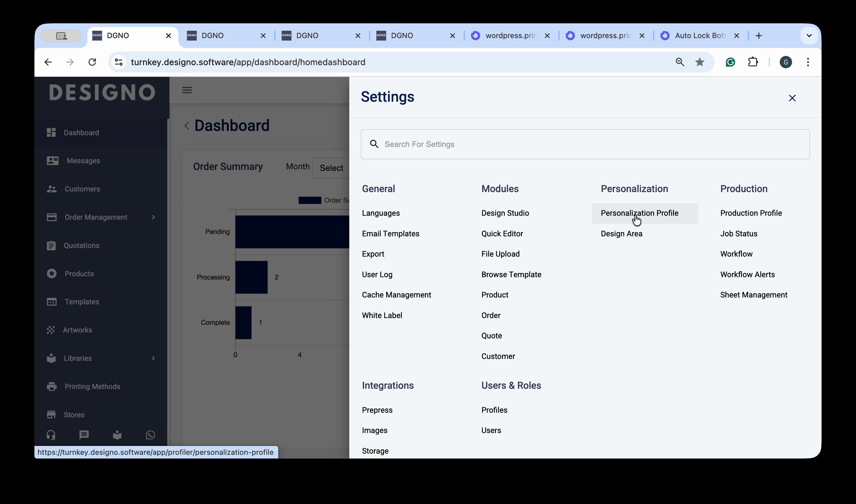The height and width of the screenshot is (504, 856).
Task: Open Customers in the sidebar
Action: [82, 189]
